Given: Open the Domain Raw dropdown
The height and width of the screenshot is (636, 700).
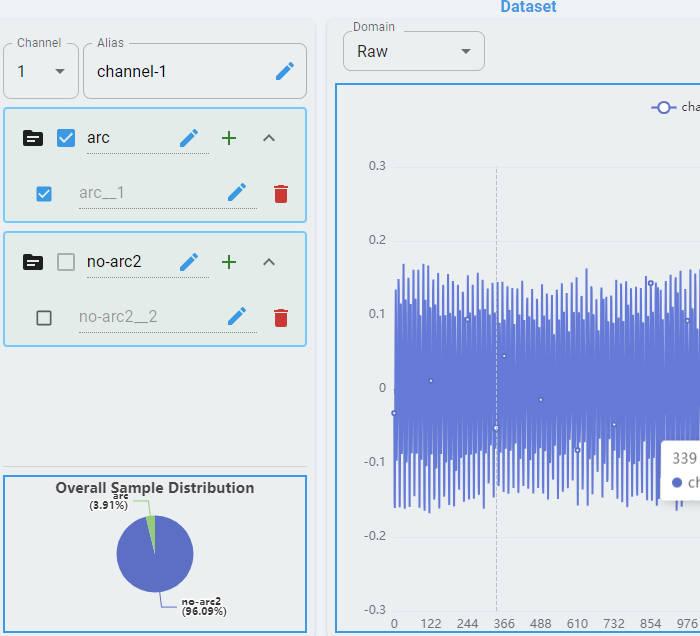Looking at the screenshot, I should tap(414, 51).
